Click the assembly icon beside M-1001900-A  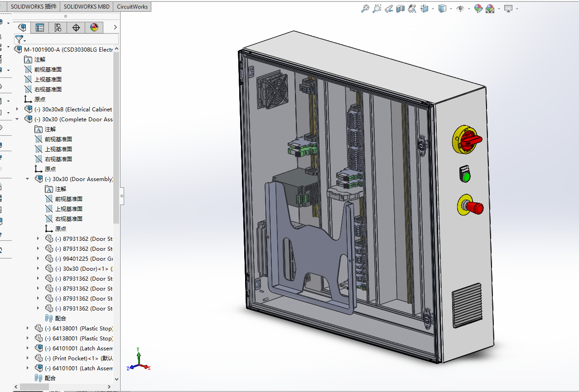pyautogui.click(x=18, y=49)
